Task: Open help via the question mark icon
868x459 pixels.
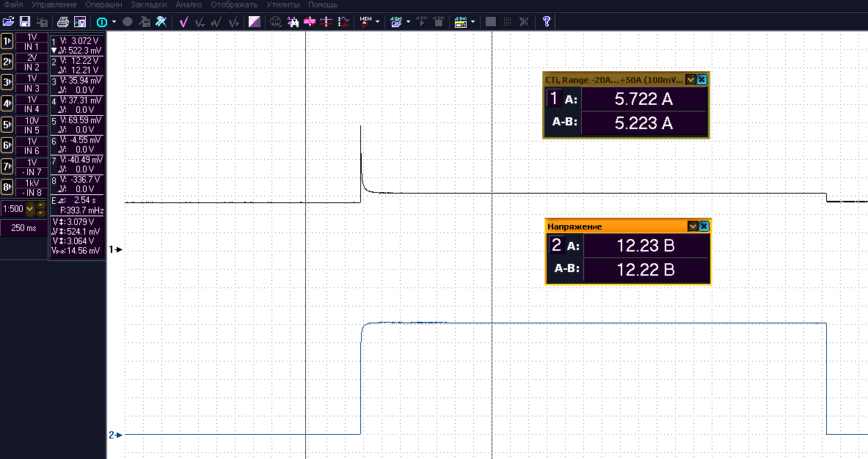Action: pyautogui.click(x=547, y=21)
